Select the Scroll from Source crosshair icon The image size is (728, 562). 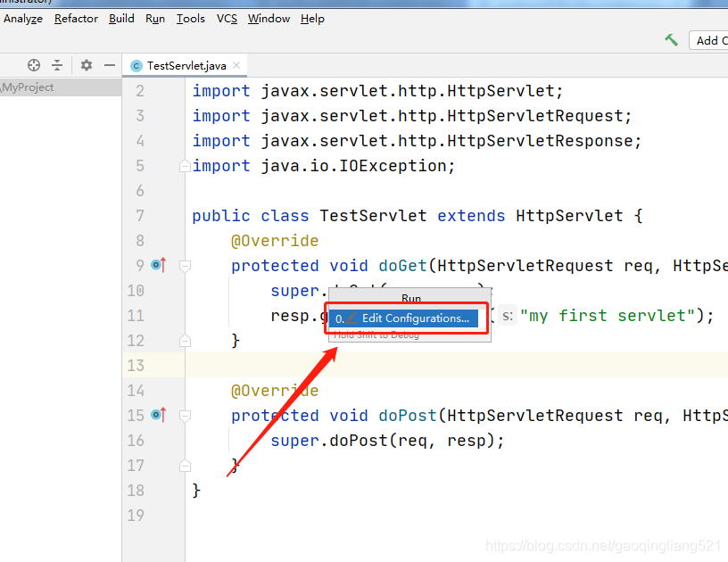click(33, 65)
